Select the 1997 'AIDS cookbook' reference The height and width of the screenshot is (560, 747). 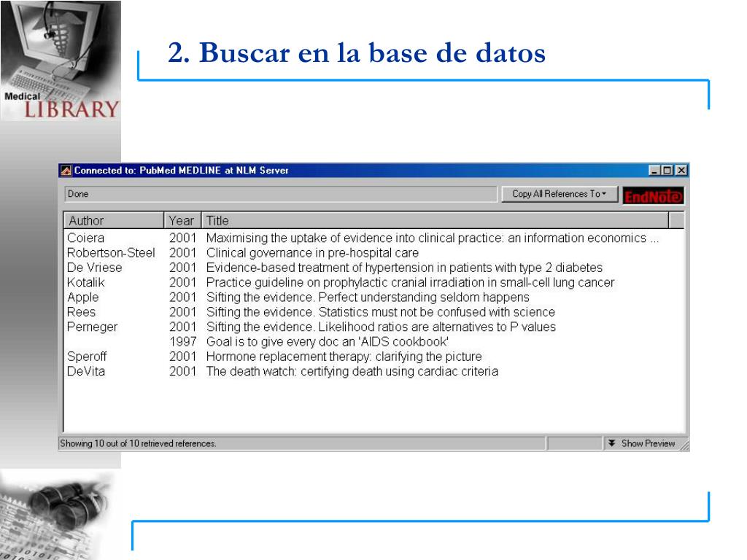point(374,341)
